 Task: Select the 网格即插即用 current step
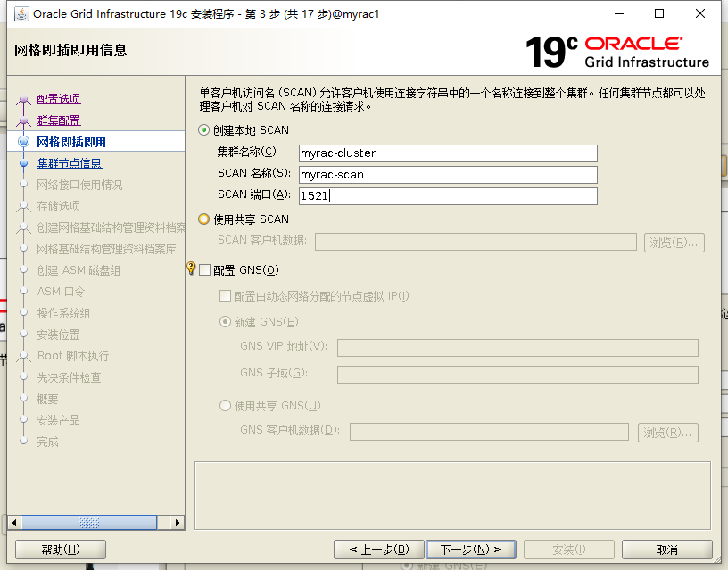pos(71,142)
